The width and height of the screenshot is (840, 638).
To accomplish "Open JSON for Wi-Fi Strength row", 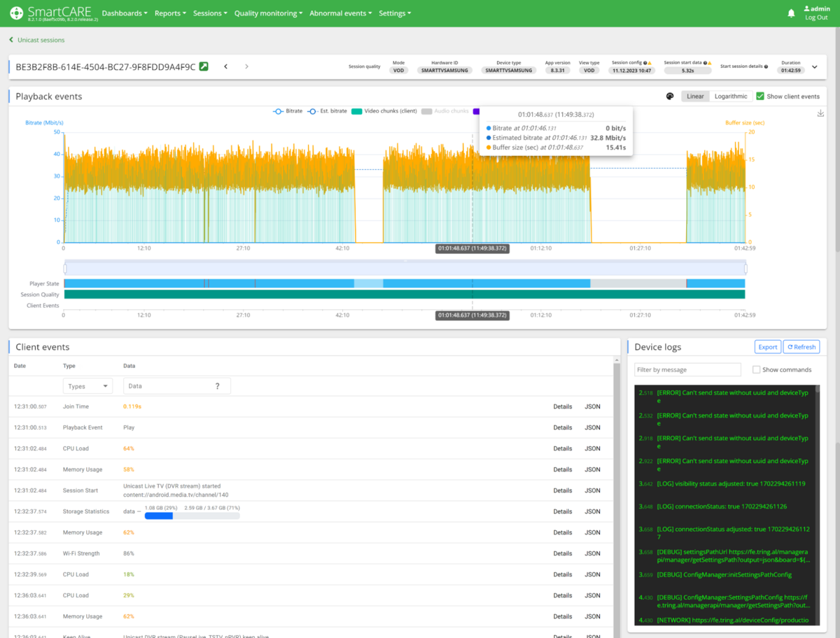I will [x=592, y=553].
